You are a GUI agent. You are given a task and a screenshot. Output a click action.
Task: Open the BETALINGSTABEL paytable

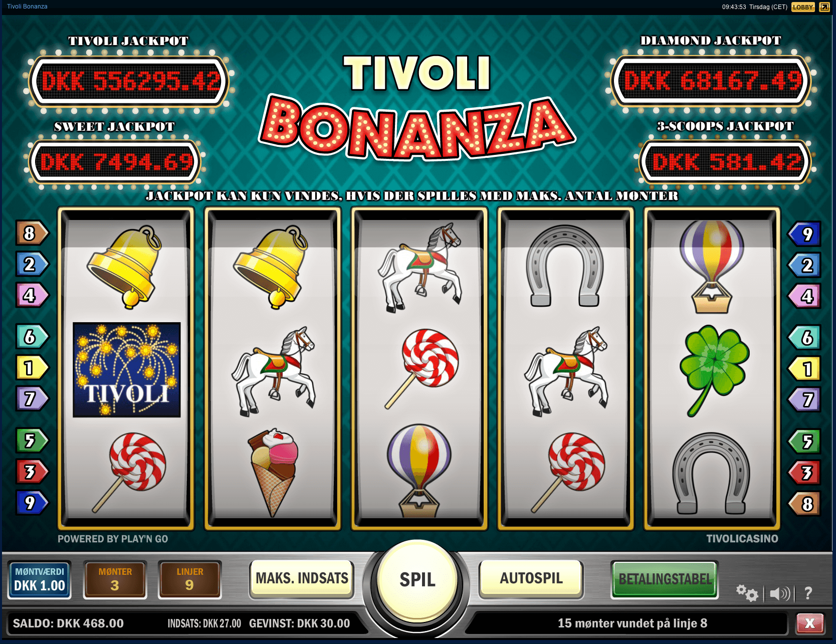tap(665, 579)
